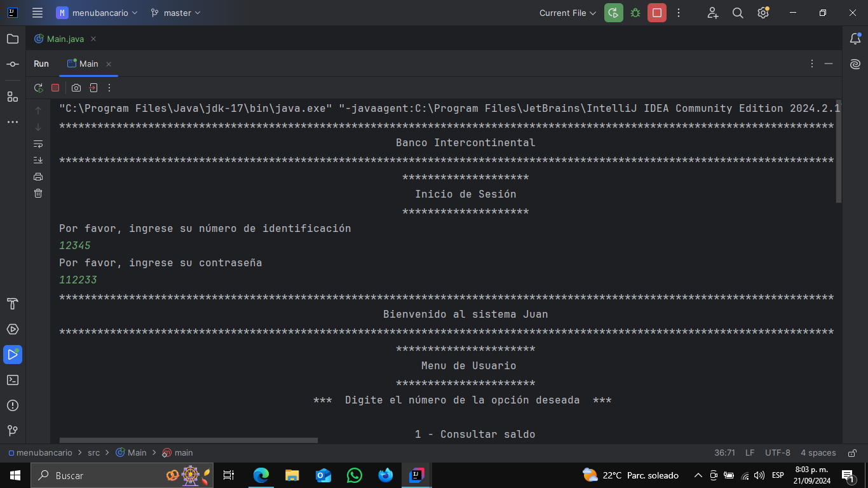This screenshot has height=488, width=868.
Task: Expand the master branch dropdown
Action: [x=175, y=13]
